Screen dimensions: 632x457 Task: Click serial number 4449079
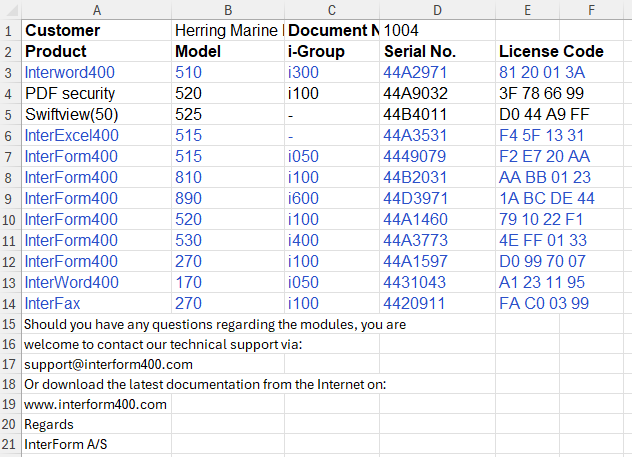point(437,156)
